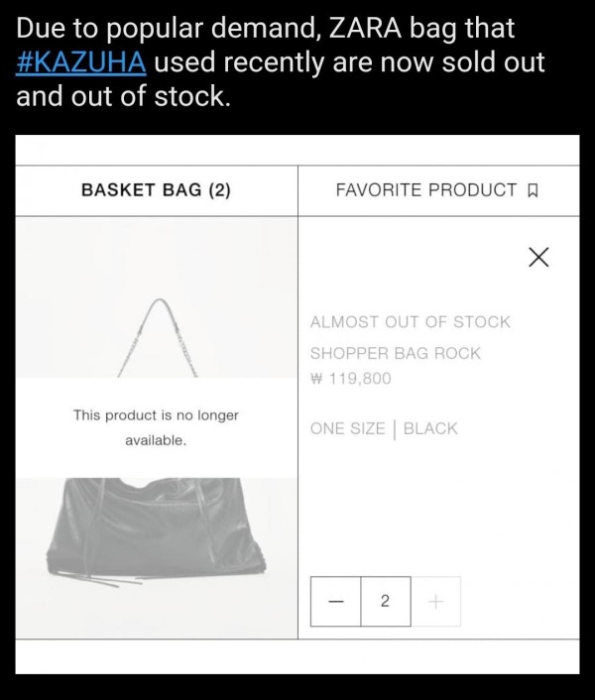Click the bag strap in the product photo
595x700 pixels.
[158, 337]
